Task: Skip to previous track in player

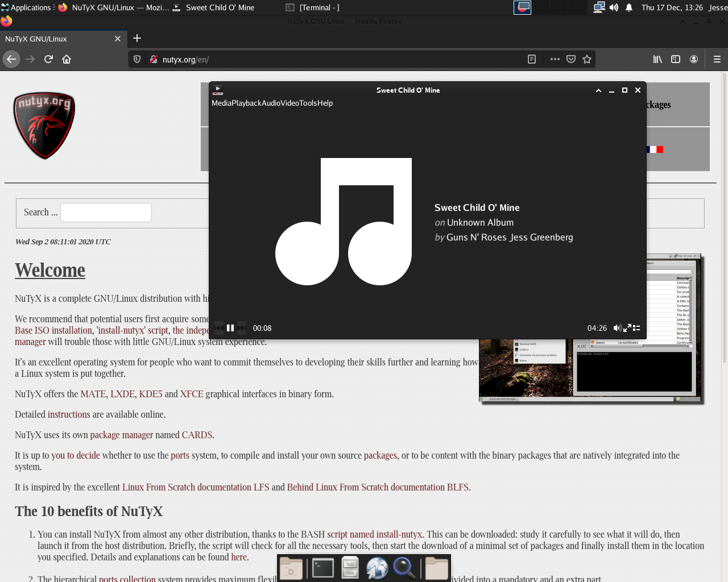Action: [219, 328]
